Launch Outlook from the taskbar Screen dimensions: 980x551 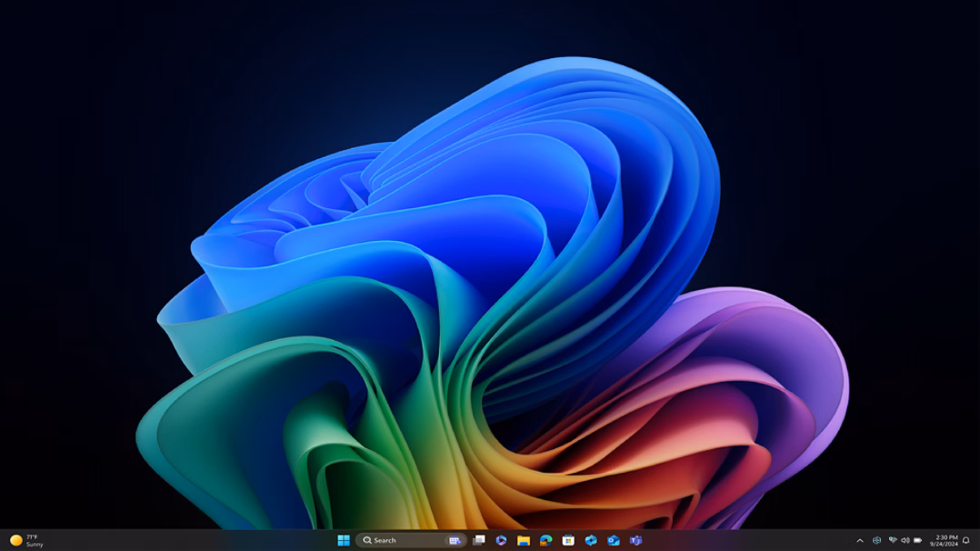coord(614,540)
